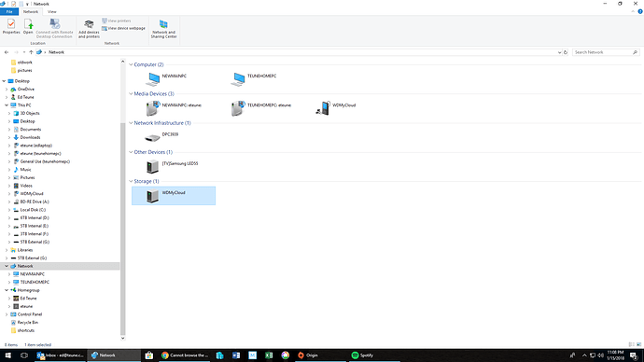
Task: Open the NEWMAINPC computer icon
Action: (x=153, y=78)
